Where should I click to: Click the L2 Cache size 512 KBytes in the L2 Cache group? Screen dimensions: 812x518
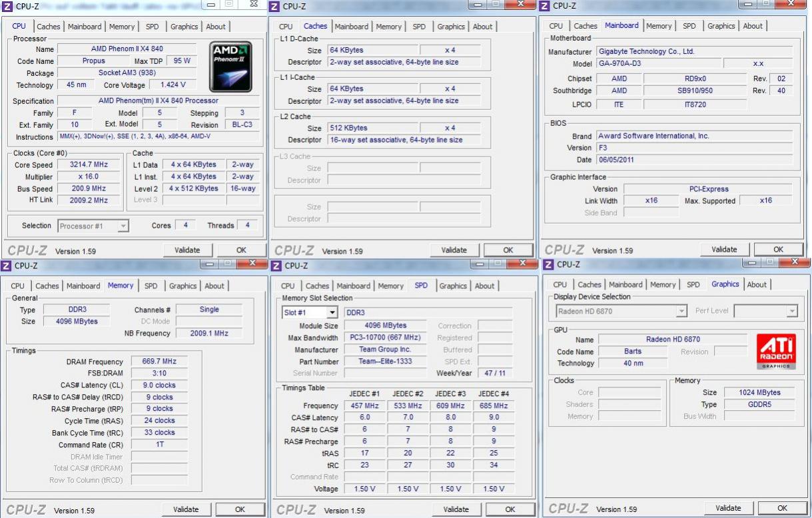click(x=372, y=128)
